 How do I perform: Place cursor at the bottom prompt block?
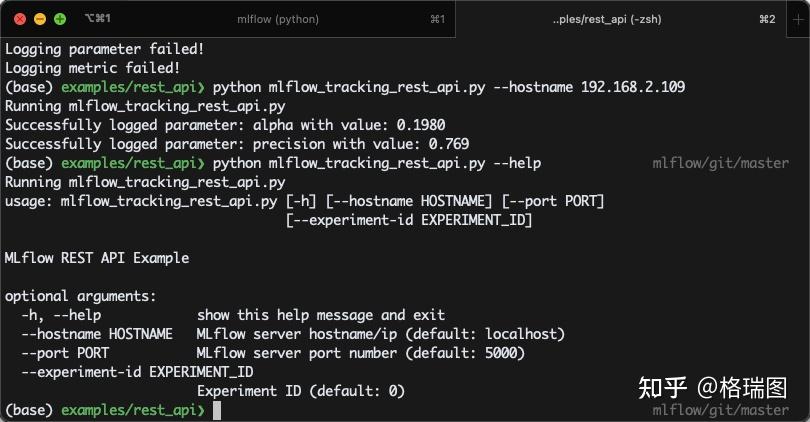point(217,411)
